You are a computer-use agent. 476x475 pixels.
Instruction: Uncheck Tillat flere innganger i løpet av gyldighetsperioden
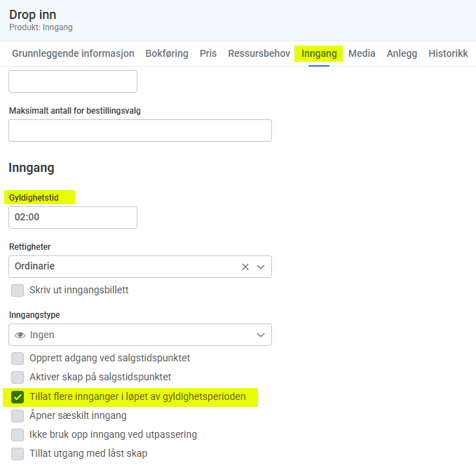(18, 396)
